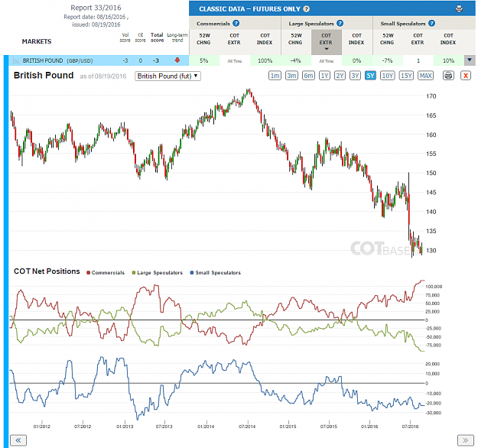Open help for Classic Data Futures Only
The height and width of the screenshot is (448, 478).
click(307, 9)
